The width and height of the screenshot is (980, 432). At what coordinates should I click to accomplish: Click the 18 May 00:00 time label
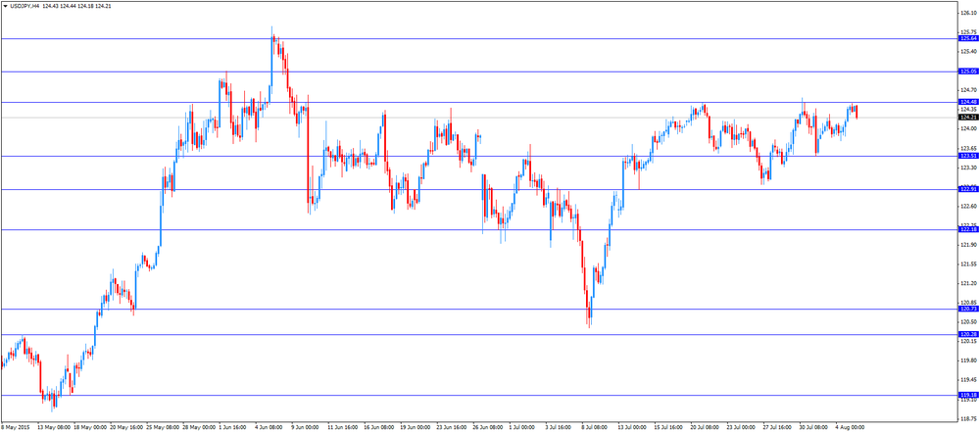(89, 428)
